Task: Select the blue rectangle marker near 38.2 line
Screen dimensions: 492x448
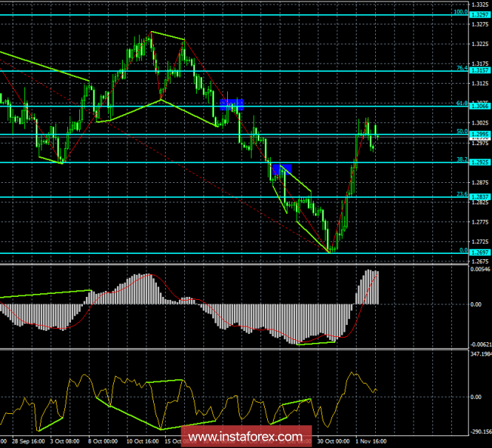Action: pyautogui.click(x=280, y=169)
